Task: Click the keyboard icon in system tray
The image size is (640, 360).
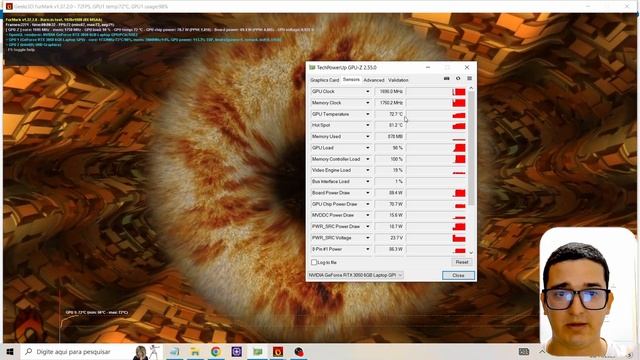Action: [524, 351]
